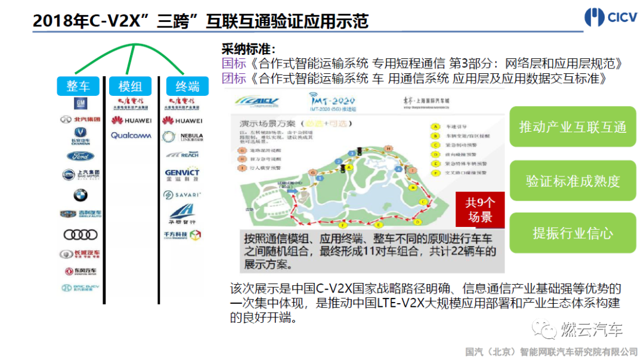Select the 采纳标准 heading
Image resolution: width=644 pixels, height=358 pixels.
248,49
